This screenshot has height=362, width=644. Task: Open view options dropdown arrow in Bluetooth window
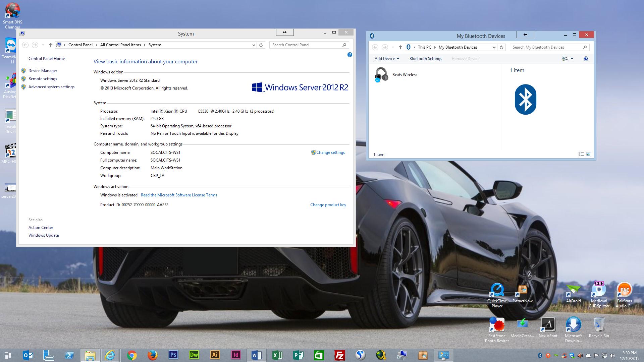coord(572,59)
